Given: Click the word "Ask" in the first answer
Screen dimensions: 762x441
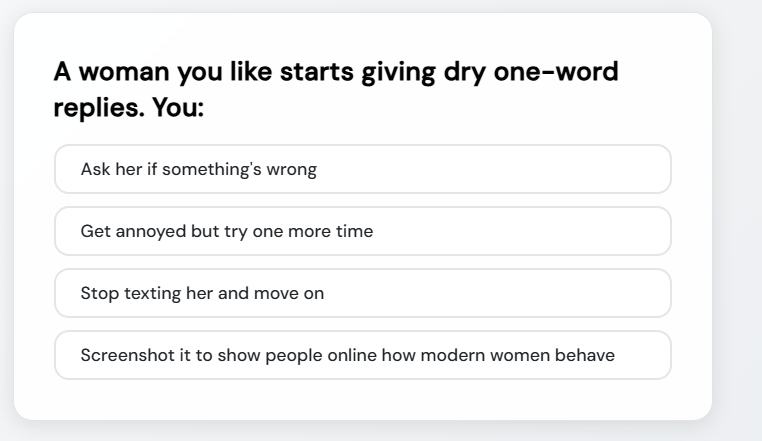Looking at the screenshot, I should click(x=95, y=170).
